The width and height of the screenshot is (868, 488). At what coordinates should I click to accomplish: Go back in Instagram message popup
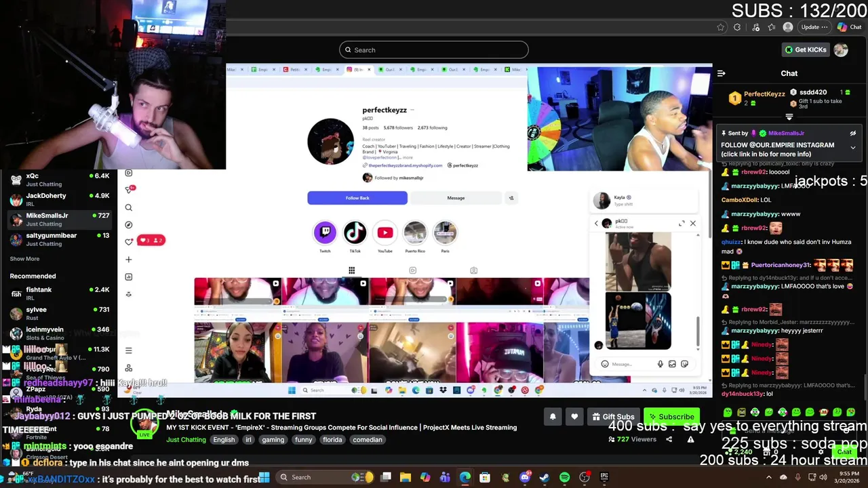tap(596, 223)
